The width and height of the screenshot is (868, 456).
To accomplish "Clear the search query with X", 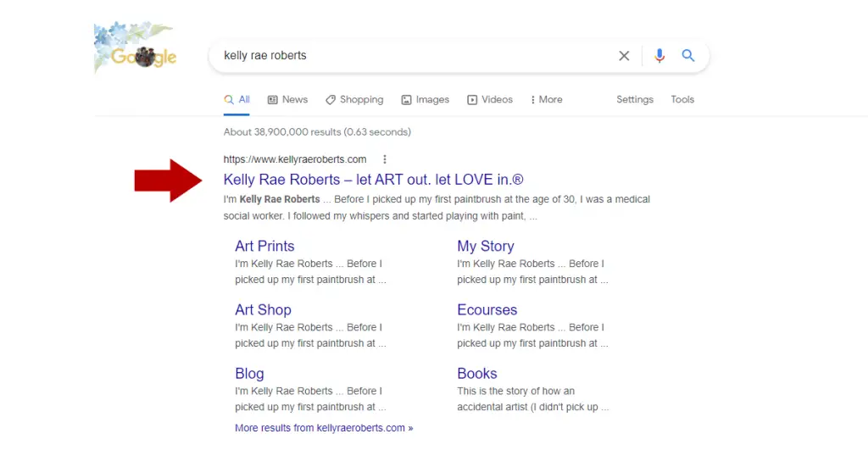I will click(624, 56).
